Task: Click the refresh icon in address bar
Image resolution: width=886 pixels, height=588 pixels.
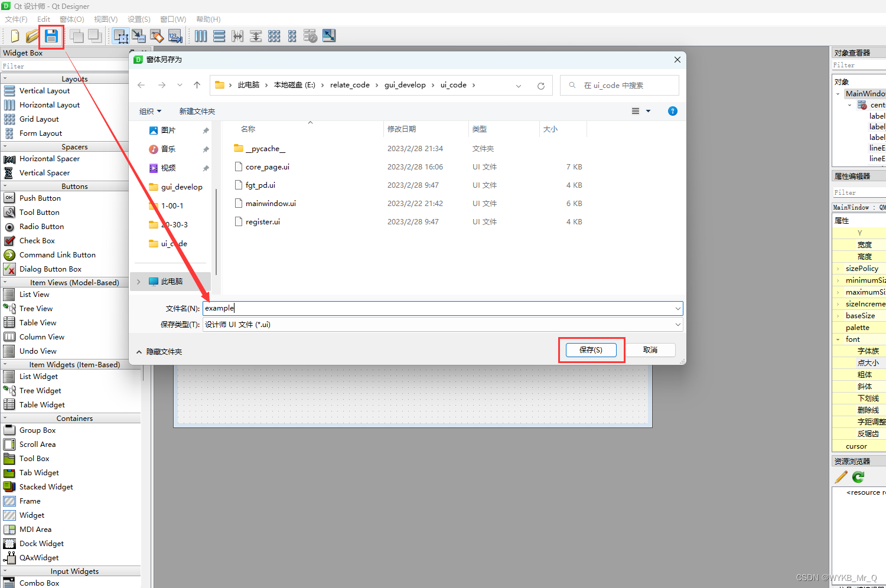Action: (540, 86)
